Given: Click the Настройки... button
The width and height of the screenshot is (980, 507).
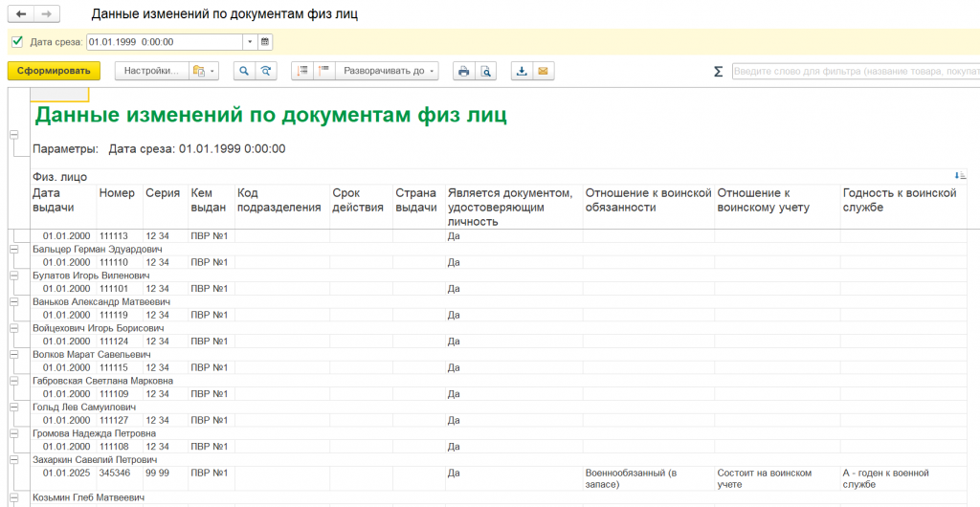Looking at the screenshot, I should (151, 71).
